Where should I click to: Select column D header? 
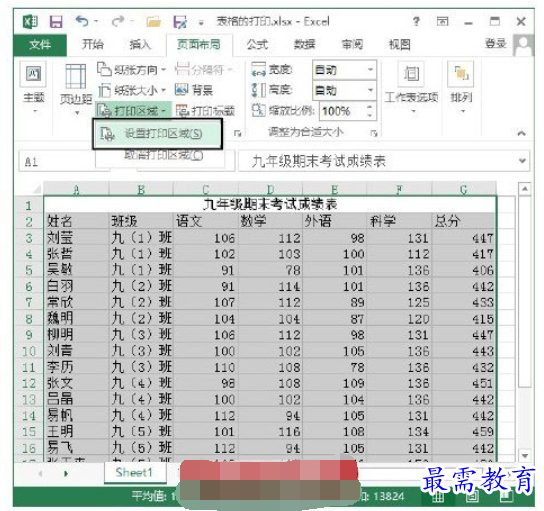point(271,189)
